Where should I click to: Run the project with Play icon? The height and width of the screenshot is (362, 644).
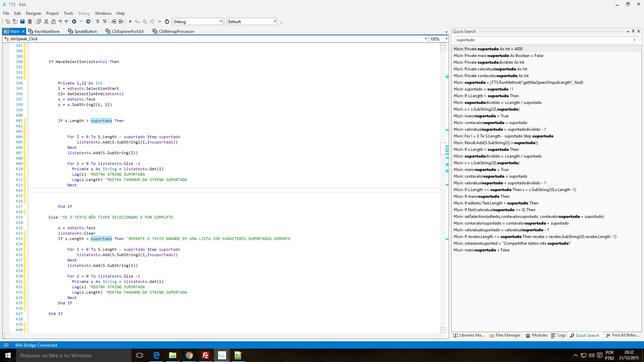(x=130, y=21)
